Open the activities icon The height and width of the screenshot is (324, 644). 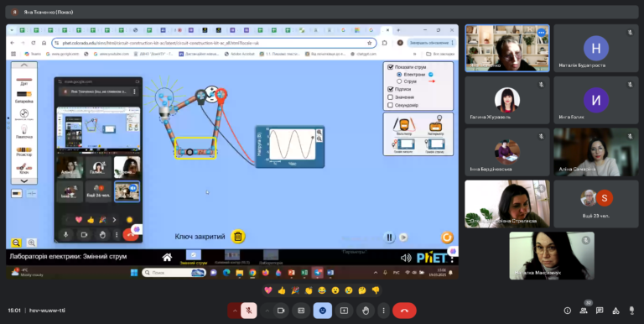pyautogui.click(x=615, y=311)
